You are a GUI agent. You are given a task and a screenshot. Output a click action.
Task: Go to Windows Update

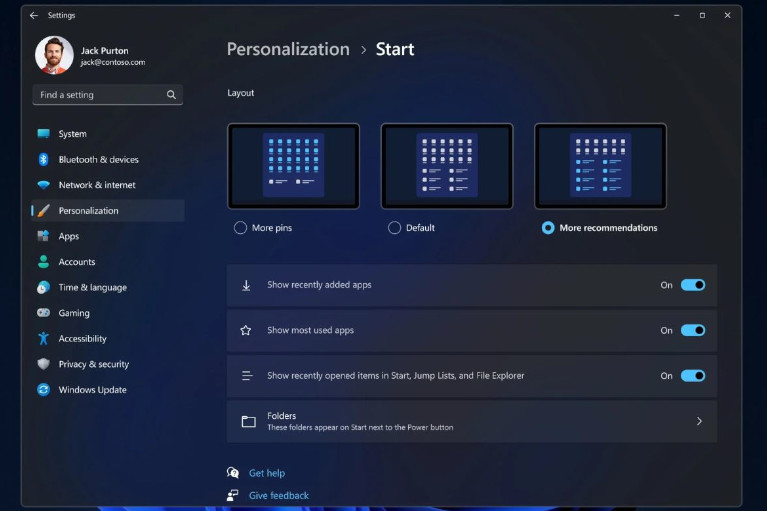[108, 390]
